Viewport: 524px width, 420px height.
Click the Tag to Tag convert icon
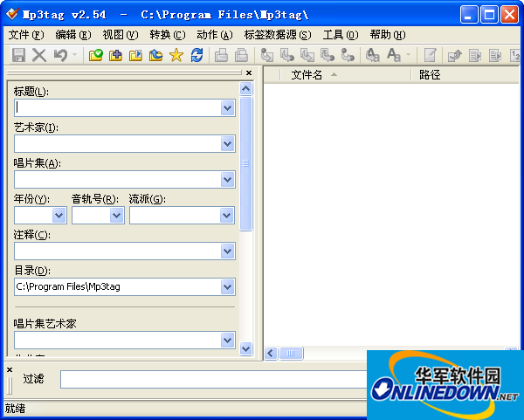348,55
